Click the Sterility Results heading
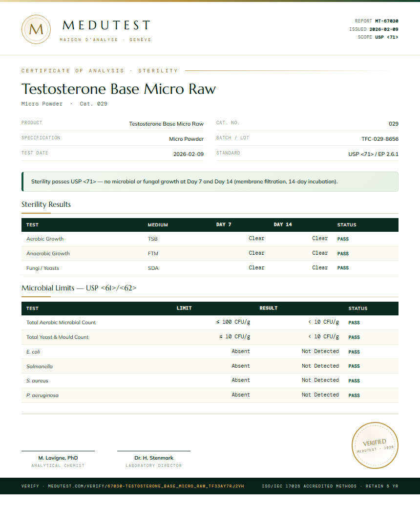The width and height of the screenshot is (420, 509). (x=46, y=204)
